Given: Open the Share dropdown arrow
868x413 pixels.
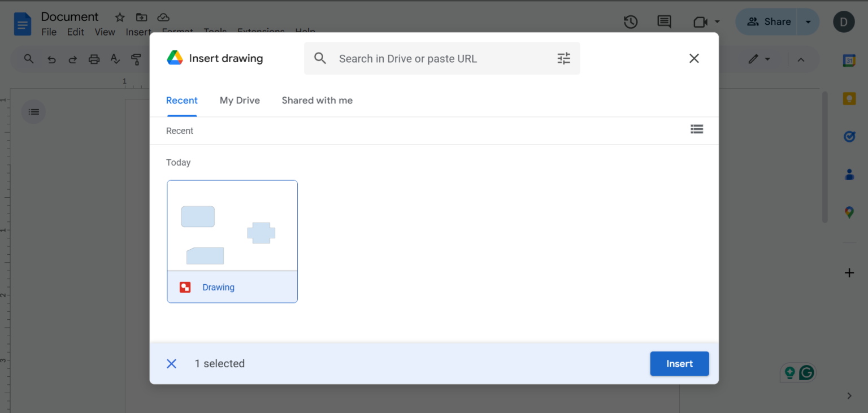Looking at the screenshot, I should [x=807, y=21].
